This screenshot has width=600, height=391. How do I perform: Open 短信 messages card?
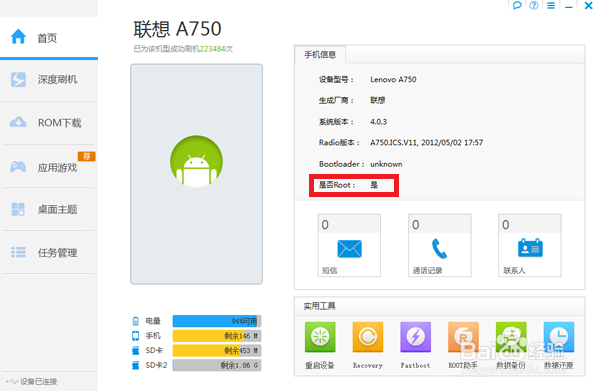pos(349,245)
